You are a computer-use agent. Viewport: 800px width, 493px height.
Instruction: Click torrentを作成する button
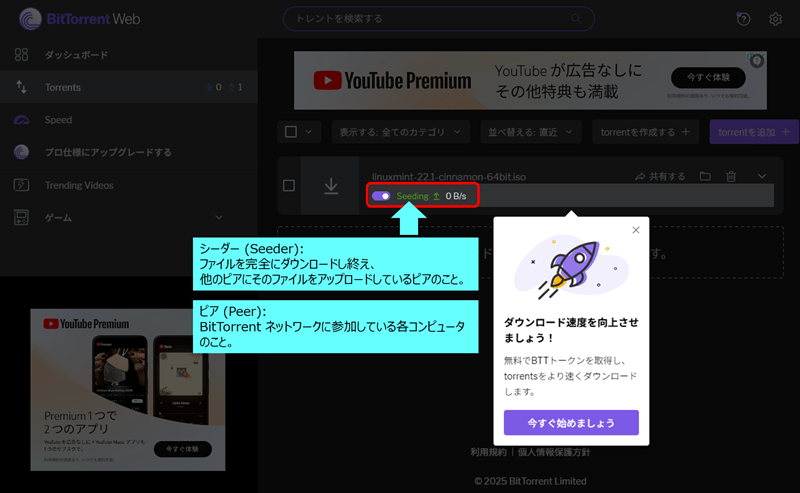tap(645, 132)
